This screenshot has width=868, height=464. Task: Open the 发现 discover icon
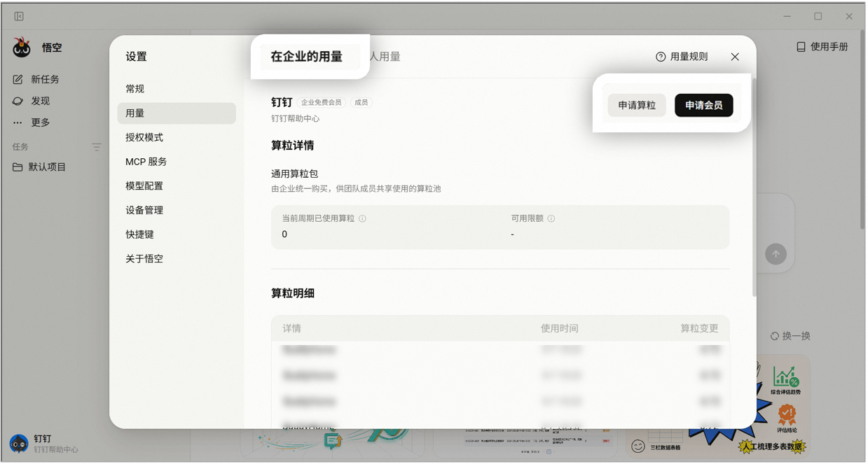tap(18, 101)
